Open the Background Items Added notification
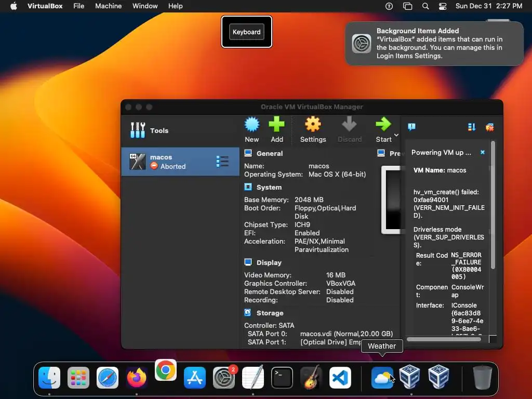The image size is (532, 399). (x=434, y=44)
